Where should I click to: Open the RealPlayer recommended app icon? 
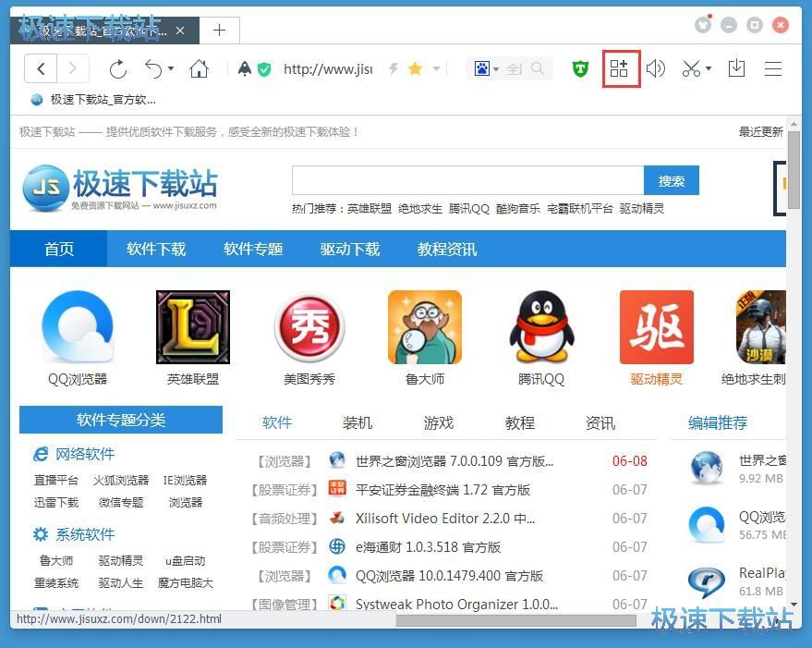click(707, 582)
